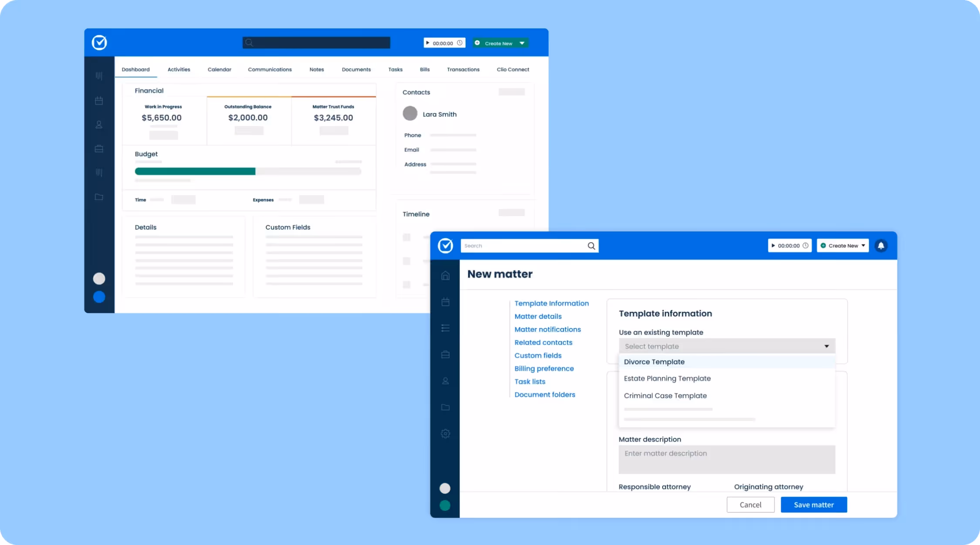Expand the Select template dropdown

(x=726, y=346)
